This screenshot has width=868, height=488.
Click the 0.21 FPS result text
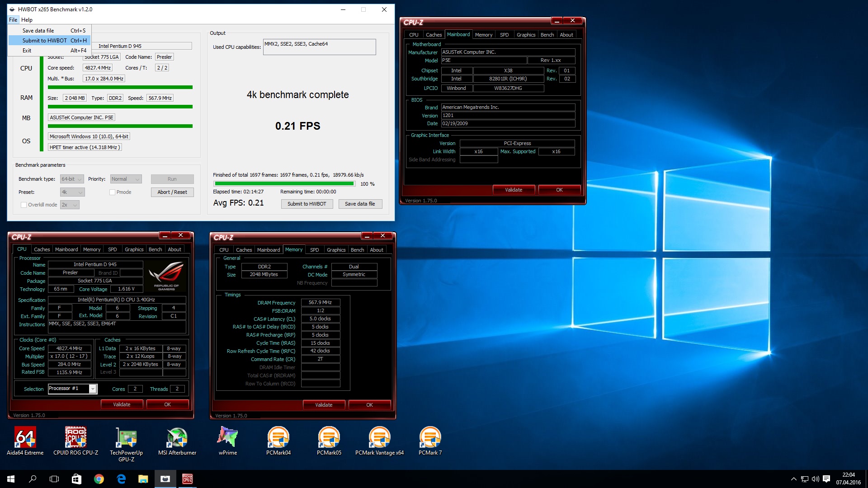tap(297, 126)
